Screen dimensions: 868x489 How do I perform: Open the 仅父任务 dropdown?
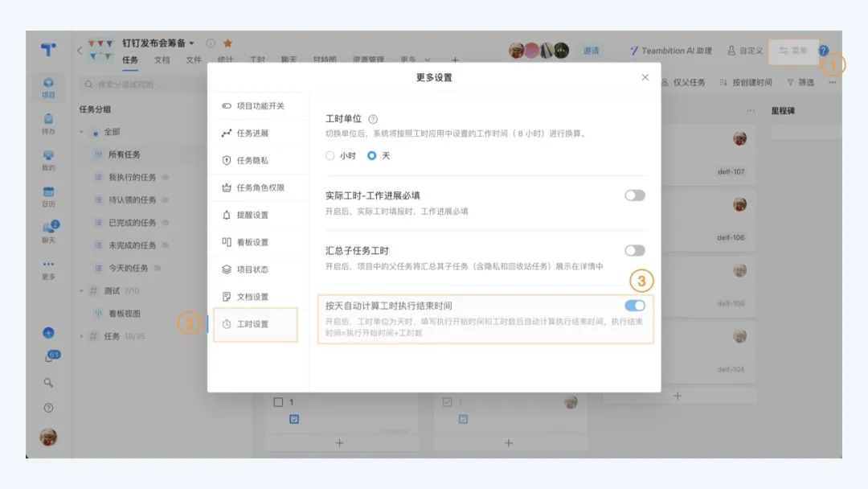pos(683,83)
